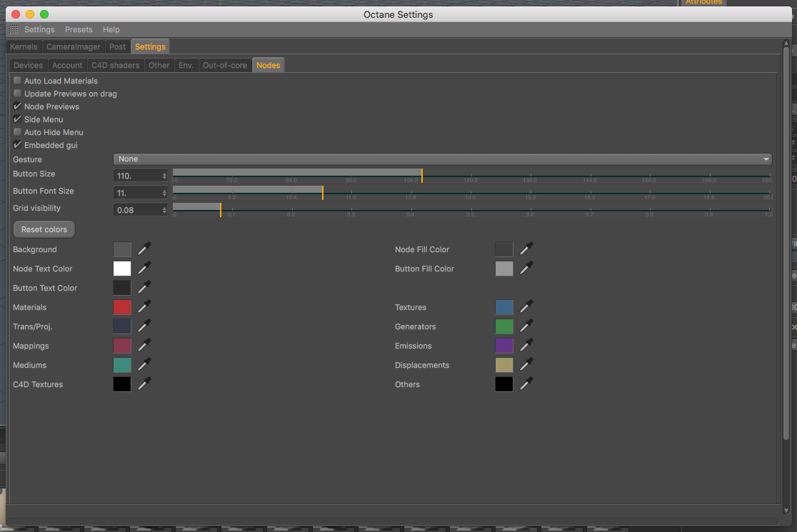Click the Emissions eyedropper icon
This screenshot has height=532, width=797.
click(526, 346)
